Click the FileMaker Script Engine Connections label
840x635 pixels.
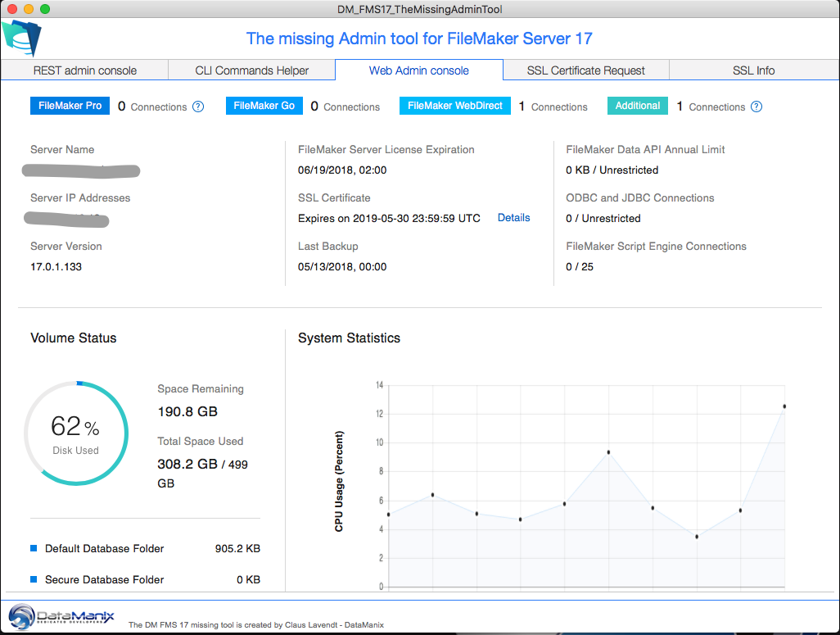(x=657, y=246)
